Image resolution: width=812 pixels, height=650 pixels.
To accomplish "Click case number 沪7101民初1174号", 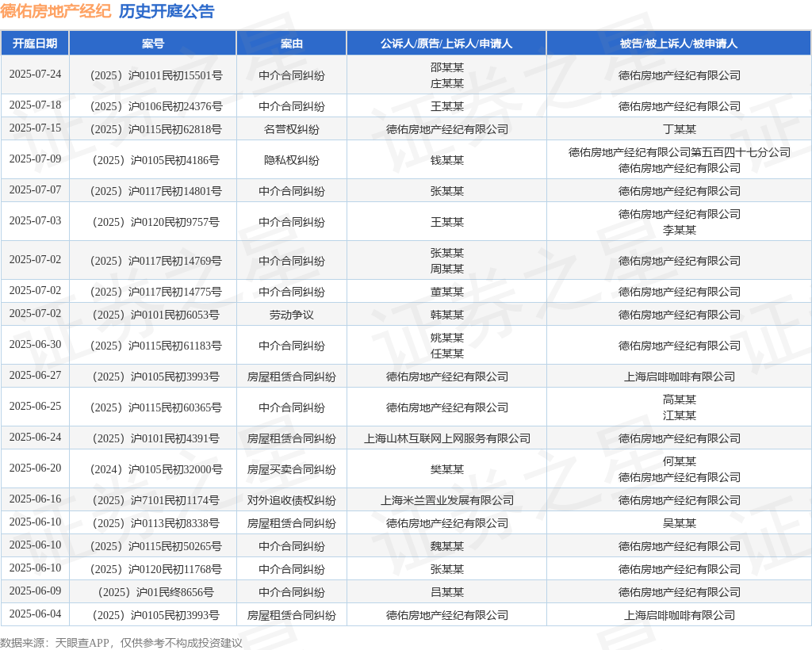I will click(x=156, y=501).
